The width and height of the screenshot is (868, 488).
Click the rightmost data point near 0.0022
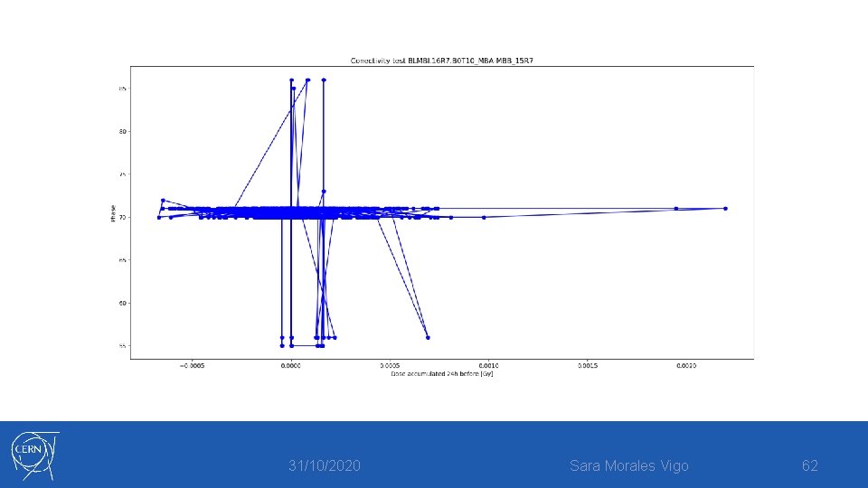725,209
